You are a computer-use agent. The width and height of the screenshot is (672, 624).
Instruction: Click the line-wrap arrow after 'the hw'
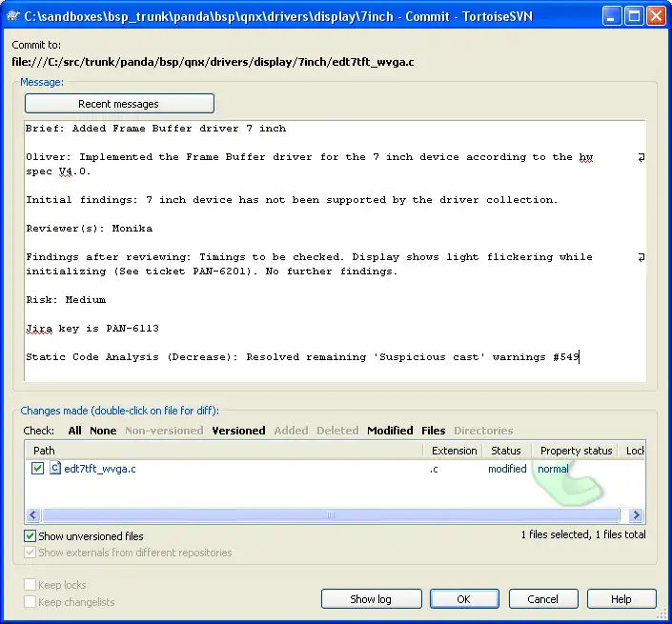[641, 157]
